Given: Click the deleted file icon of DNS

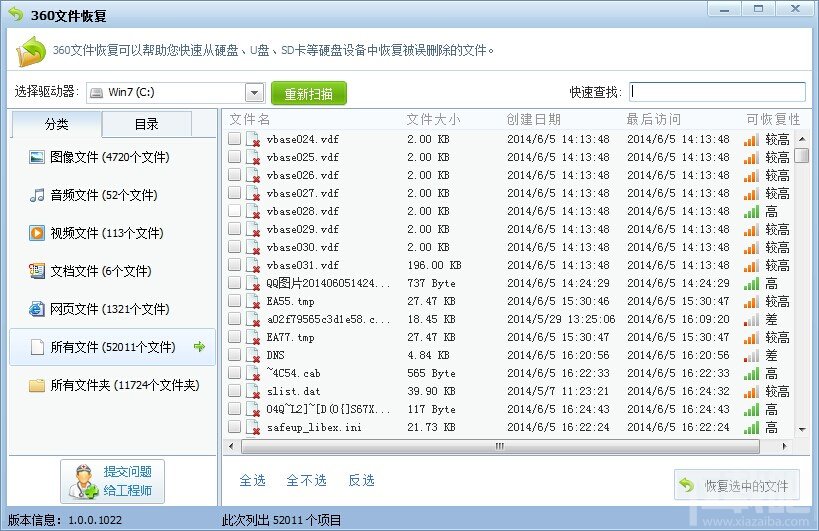Looking at the screenshot, I should (253, 356).
